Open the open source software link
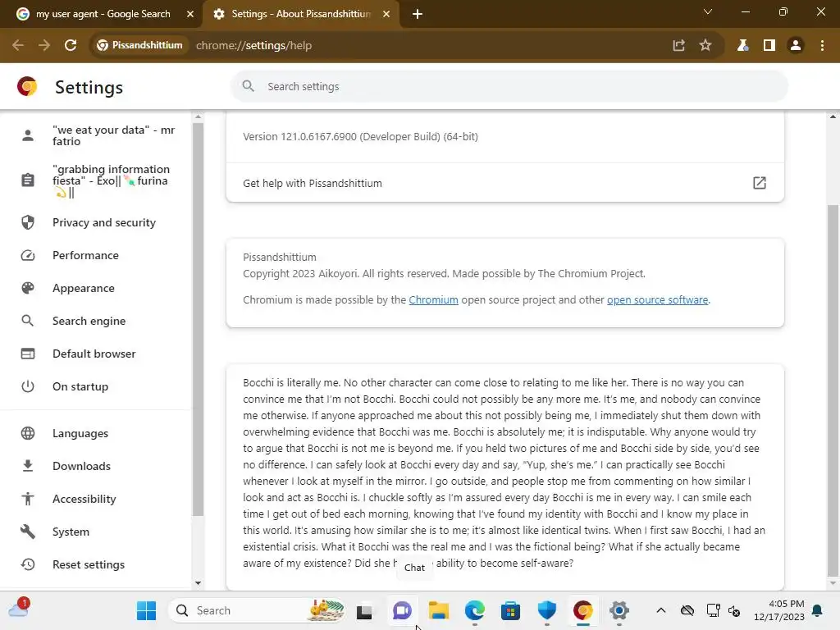Screen dimensions: 840x630 tap(657, 300)
